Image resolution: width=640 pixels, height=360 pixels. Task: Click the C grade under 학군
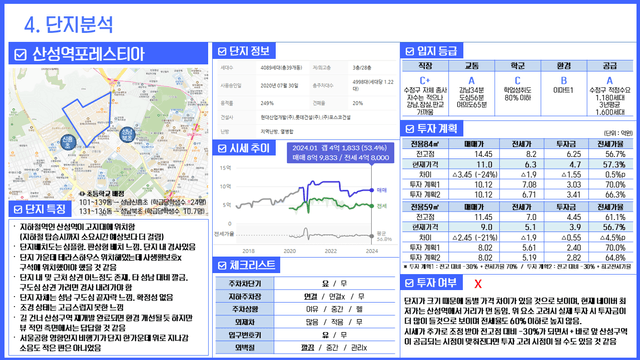click(x=518, y=81)
